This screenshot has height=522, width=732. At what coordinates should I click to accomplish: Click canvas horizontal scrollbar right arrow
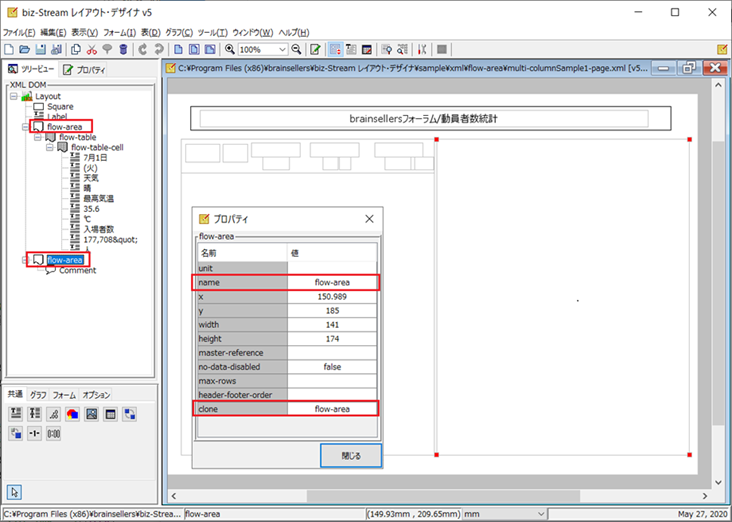705,496
